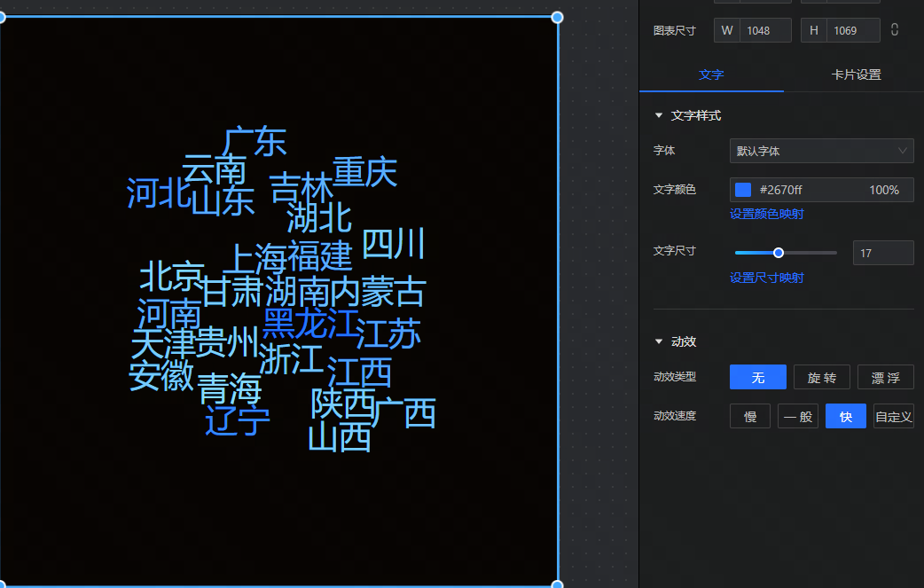Select 自定义 animation speed
The width and height of the screenshot is (924, 588).
(893, 417)
